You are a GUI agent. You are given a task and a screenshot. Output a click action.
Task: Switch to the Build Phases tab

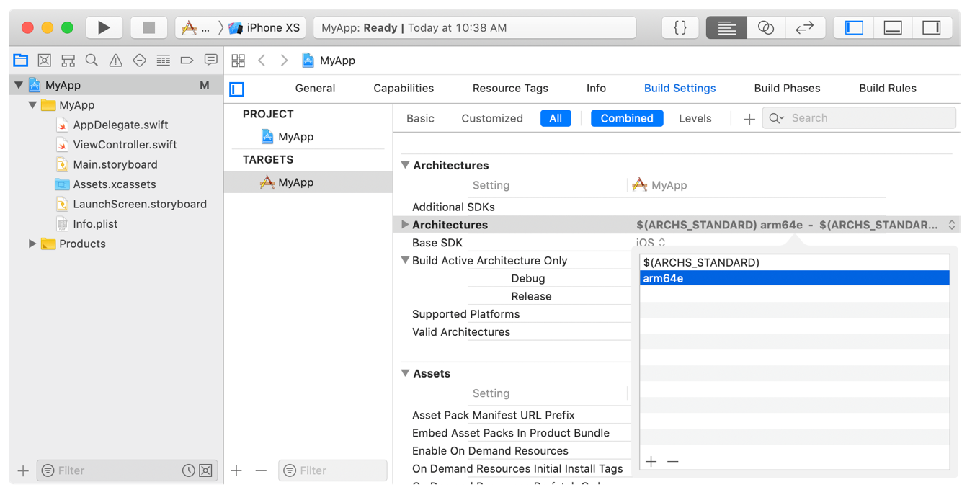pyautogui.click(x=786, y=88)
